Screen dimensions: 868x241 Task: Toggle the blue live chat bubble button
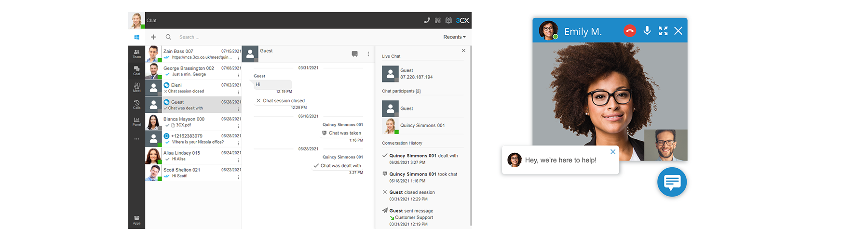pos(672,182)
